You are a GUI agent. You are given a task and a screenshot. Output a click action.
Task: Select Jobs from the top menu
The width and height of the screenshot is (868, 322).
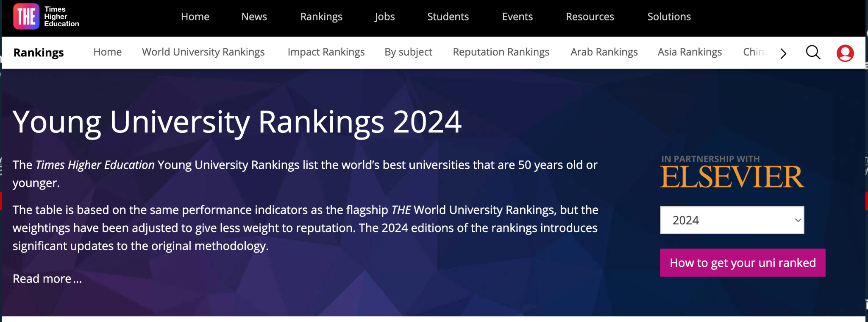point(384,17)
